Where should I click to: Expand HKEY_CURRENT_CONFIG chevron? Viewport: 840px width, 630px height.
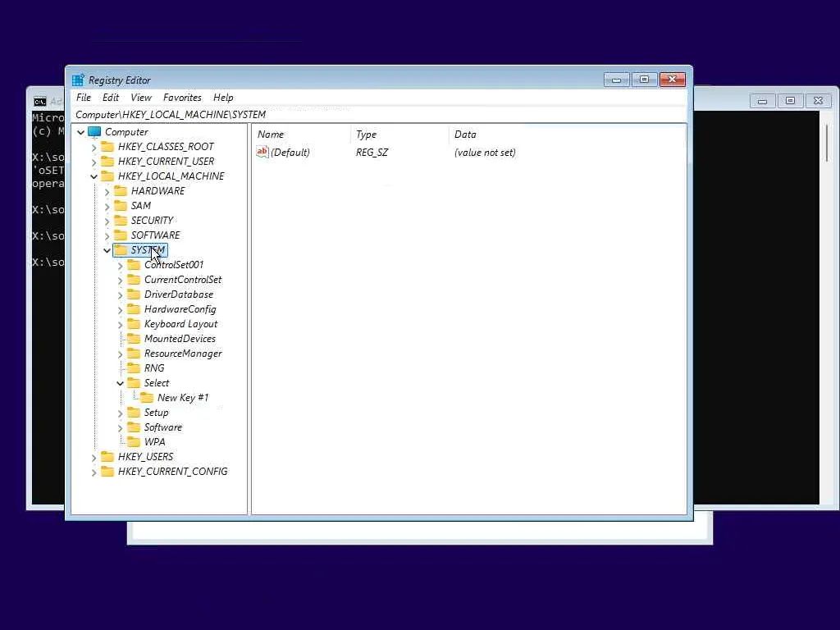94,472
